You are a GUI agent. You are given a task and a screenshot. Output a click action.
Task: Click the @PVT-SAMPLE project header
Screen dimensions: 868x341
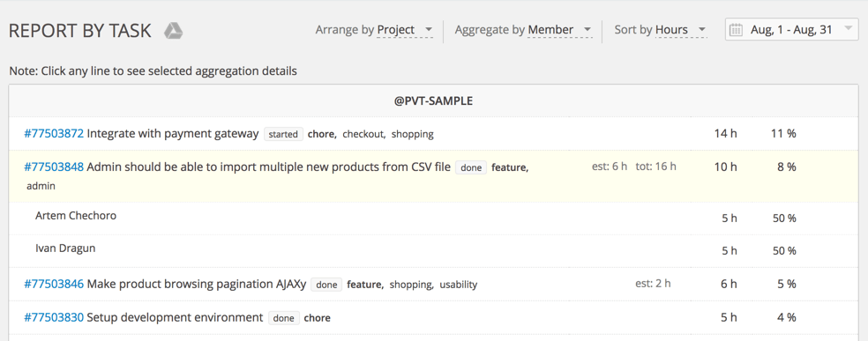(433, 101)
